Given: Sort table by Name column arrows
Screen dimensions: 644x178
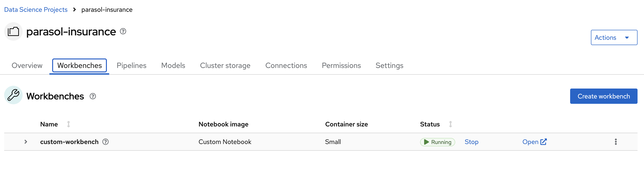Looking at the screenshot, I should (x=69, y=124).
